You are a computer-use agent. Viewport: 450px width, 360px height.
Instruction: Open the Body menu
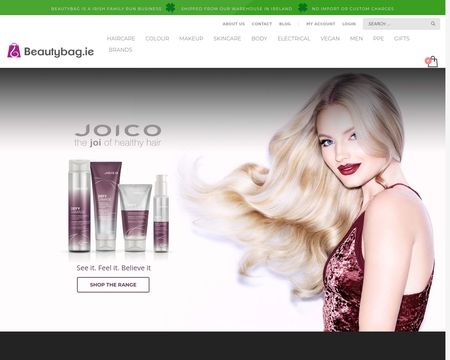tap(259, 38)
